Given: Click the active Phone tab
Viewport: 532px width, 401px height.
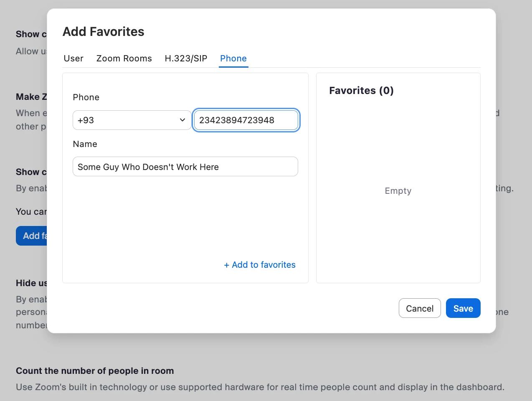Looking at the screenshot, I should [233, 58].
